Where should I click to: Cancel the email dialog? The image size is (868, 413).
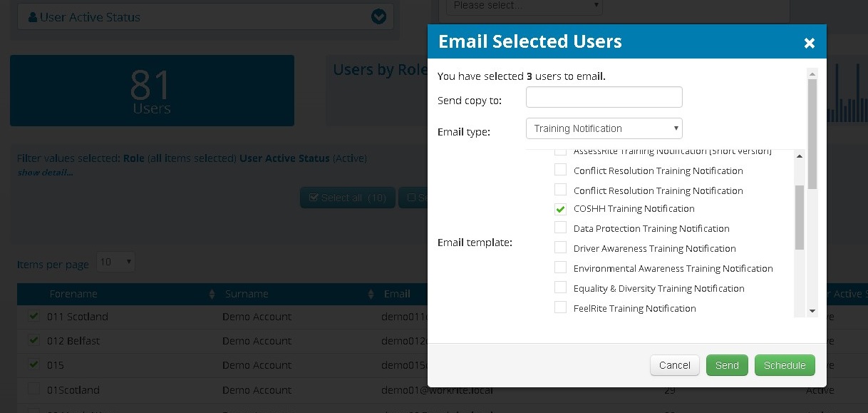[x=674, y=365]
